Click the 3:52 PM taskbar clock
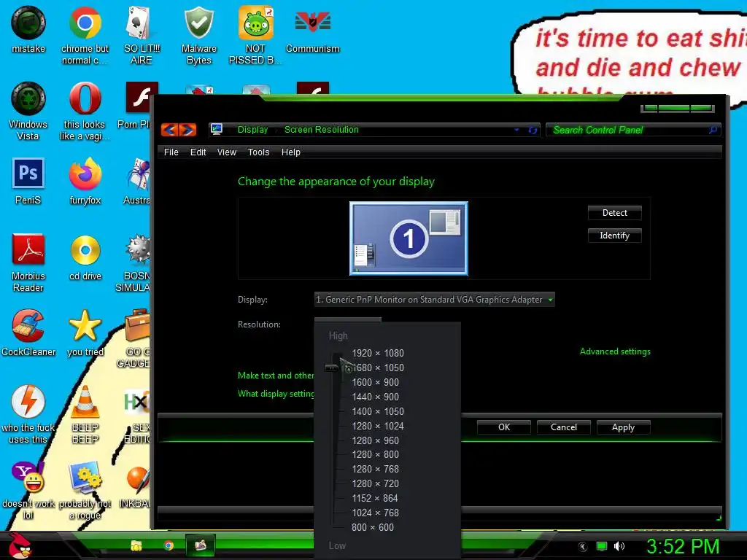 683,546
